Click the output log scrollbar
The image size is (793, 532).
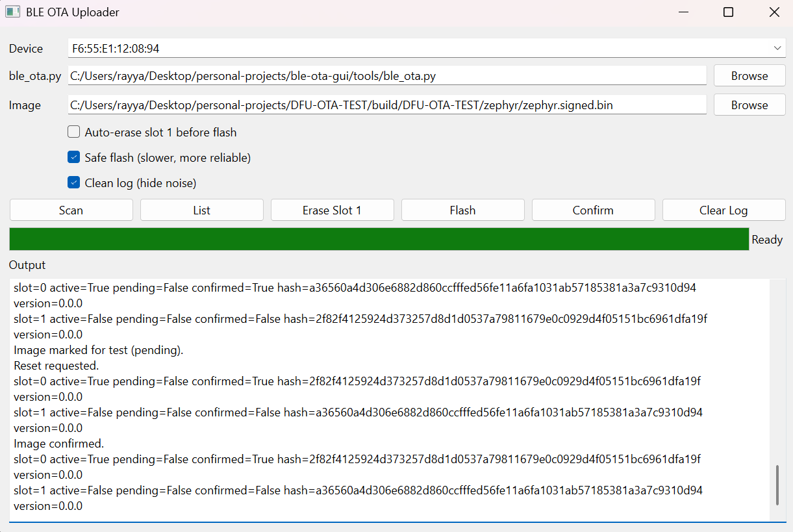(778, 485)
